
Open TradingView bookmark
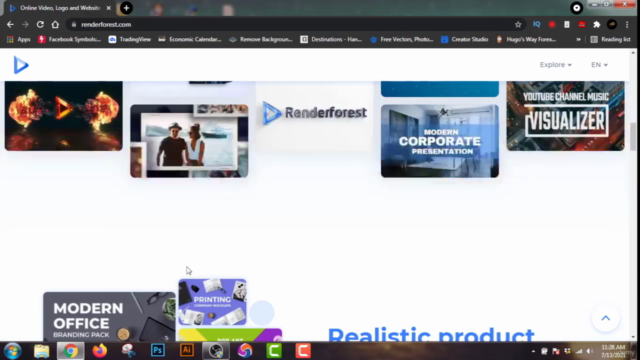point(130,39)
